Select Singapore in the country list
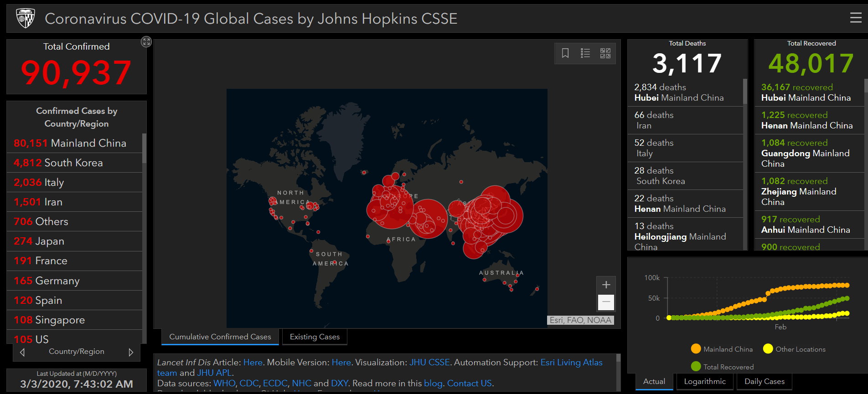Screen dimensions: 868x394 click(x=75, y=320)
